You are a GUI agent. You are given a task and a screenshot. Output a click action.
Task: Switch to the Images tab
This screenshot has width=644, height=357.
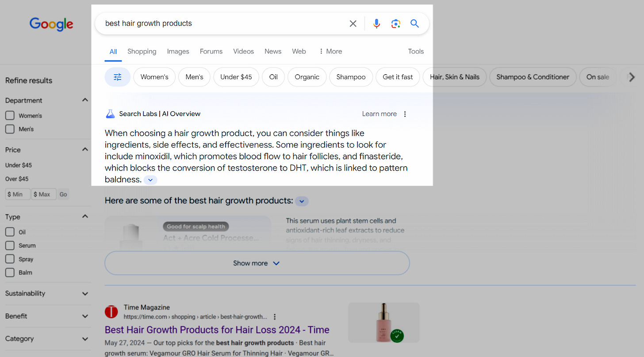pos(178,51)
